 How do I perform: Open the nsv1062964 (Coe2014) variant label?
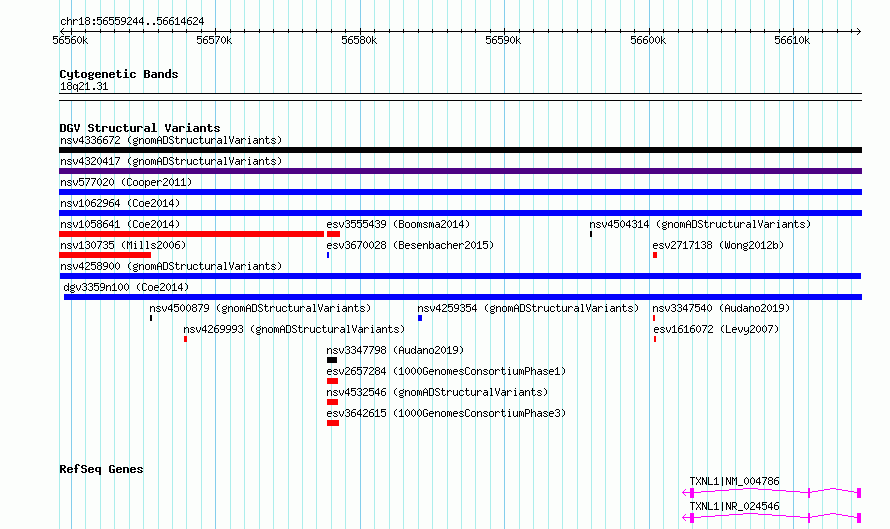point(120,203)
